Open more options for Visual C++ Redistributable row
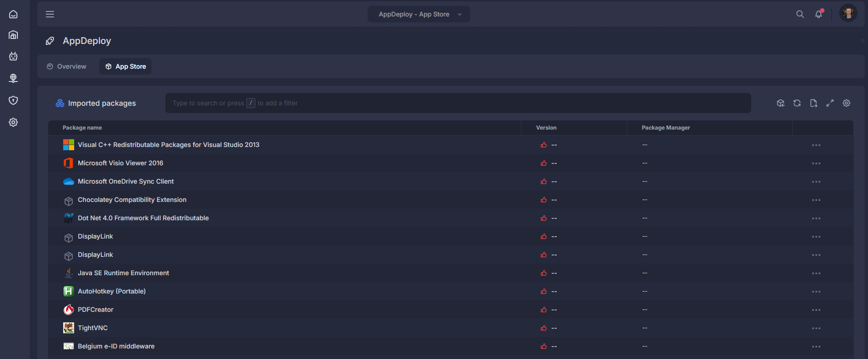Viewport: 868px width, 359px height. pos(816,145)
